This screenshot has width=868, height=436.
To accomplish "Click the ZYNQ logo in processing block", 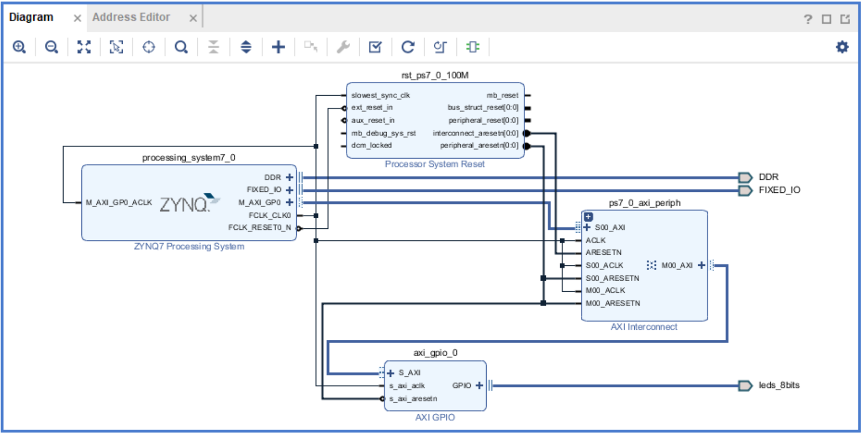I will point(189,203).
